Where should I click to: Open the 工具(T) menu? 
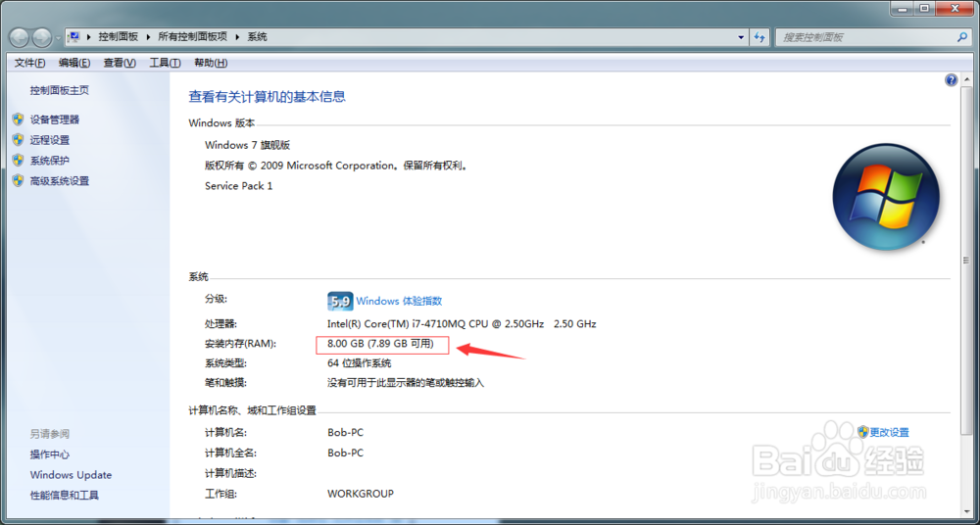165,63
